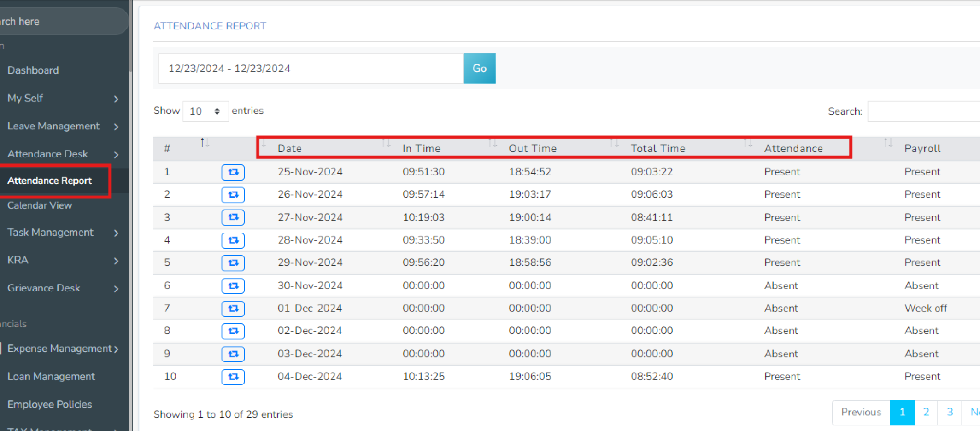Image resolution: width=980 pixels, height=431 pixels.
Task: Click the In Time value 09:51:30
Action: [x=423, y=172]
